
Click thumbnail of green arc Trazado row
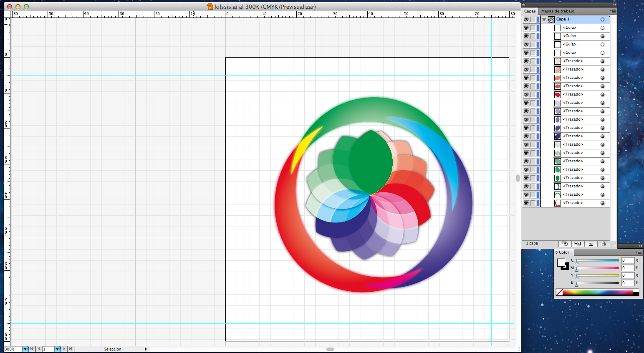558,194
